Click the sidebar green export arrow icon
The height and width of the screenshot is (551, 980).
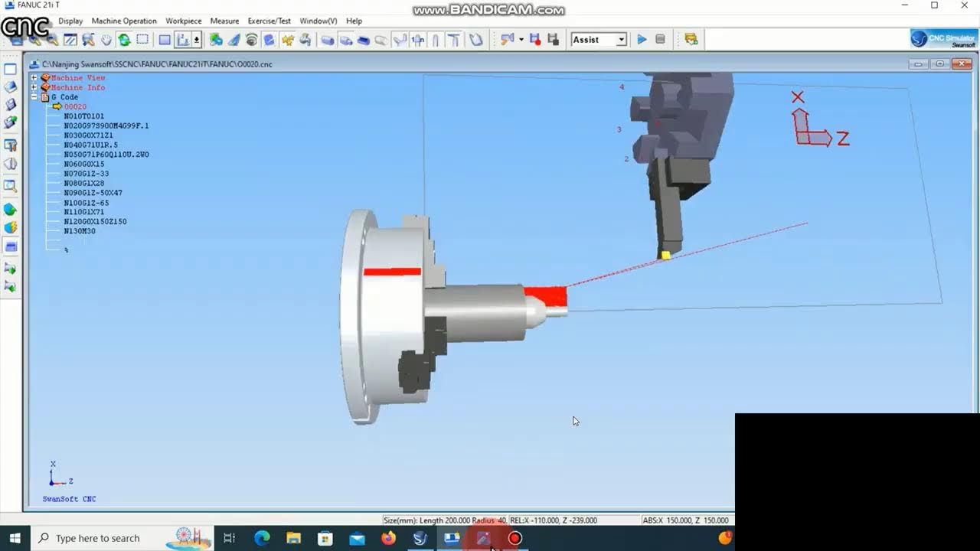(10, 269)
